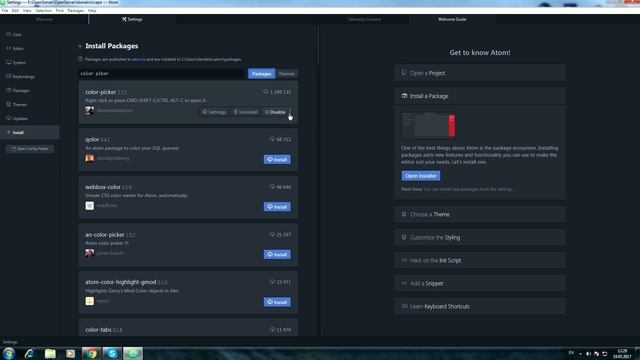Viewport: 640px width, 360px height.
Task: Switch to the Welcome tab
Action: click(44, 19)
